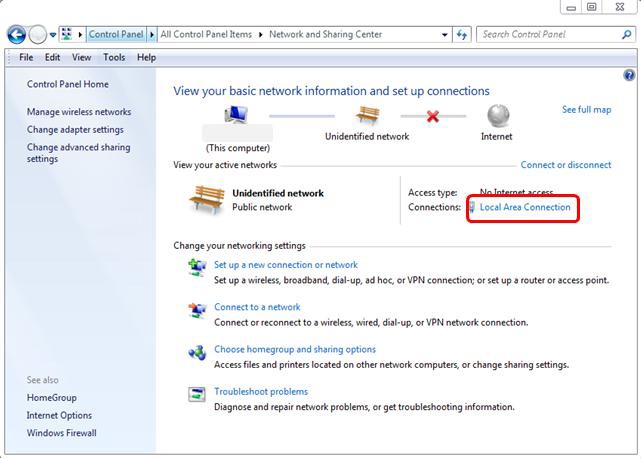641x458 pixels.
Task: Expand the Control Panel breadcrumb arrow
Action: point(153,34)
